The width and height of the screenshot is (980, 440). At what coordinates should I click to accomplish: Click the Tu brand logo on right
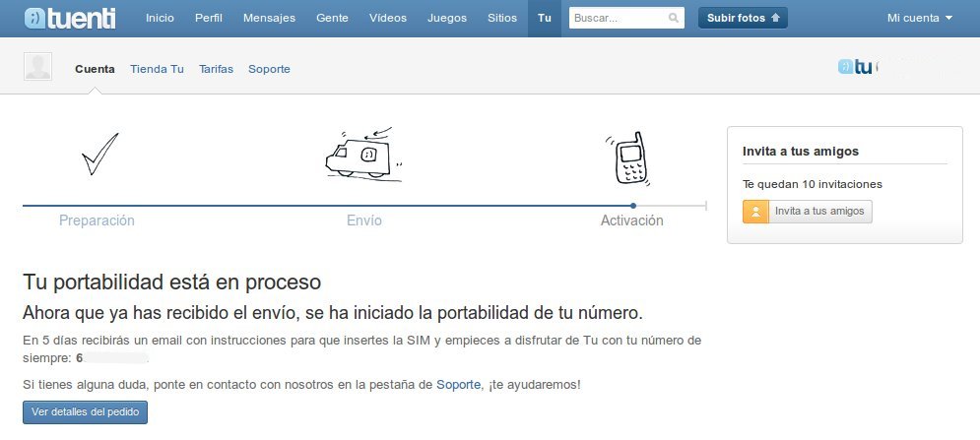855,67
